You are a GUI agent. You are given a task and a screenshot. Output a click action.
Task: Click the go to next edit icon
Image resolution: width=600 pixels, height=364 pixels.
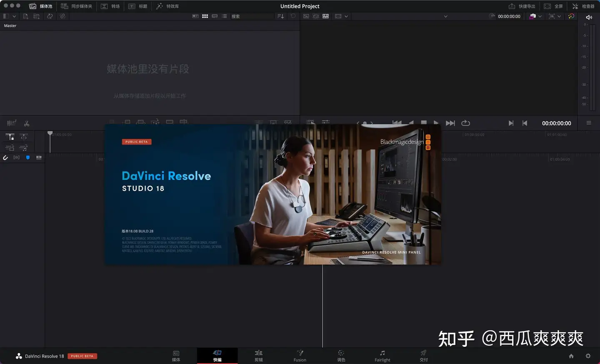click(x=511, y=123)
